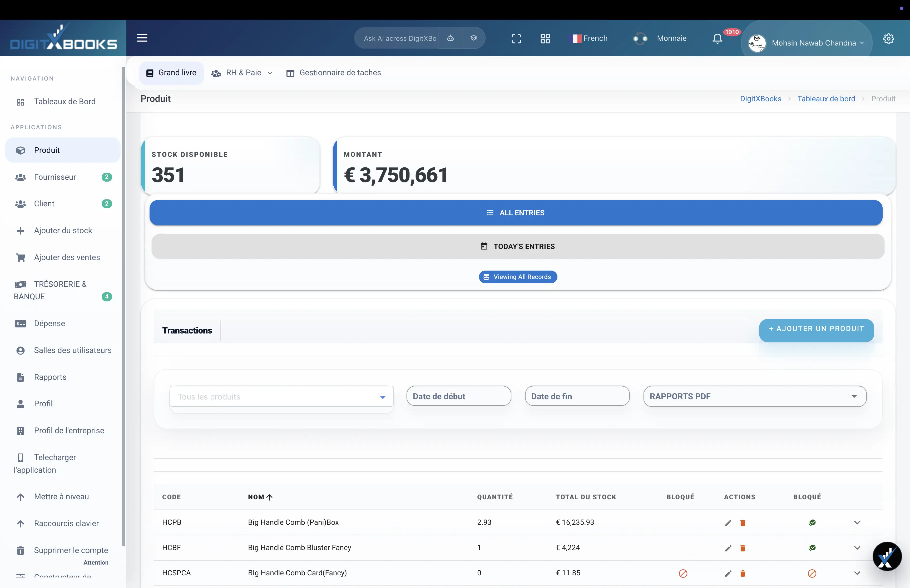The image size is (910, 588).
Task: Navigate via the Tableaux de bord breadcrumb link
Action: coord(826,98)
